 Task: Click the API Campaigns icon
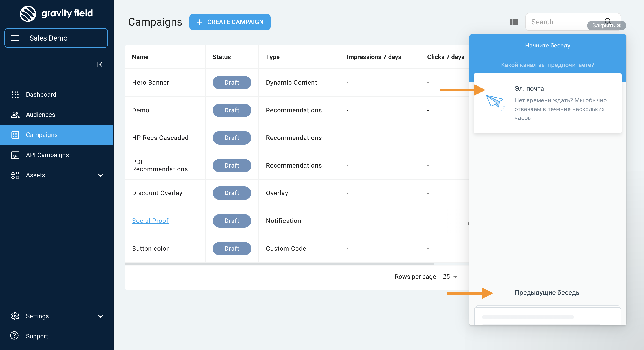tap(15, 155)
